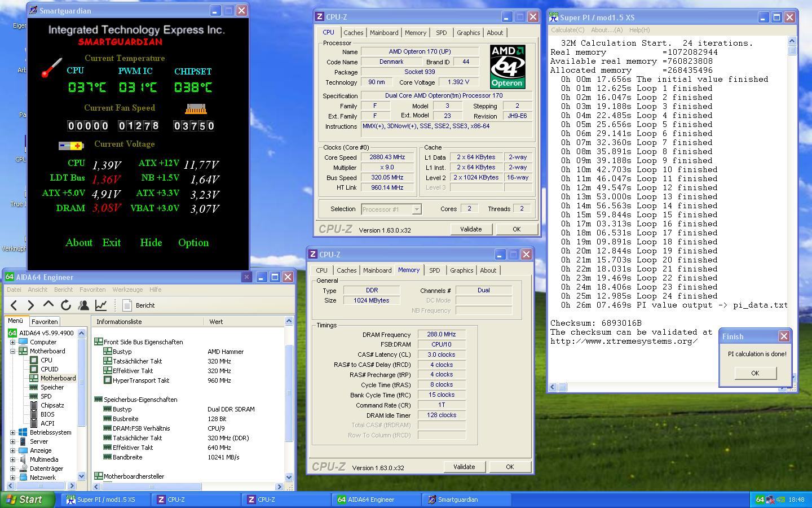The image size is (812, 508).
Task: Open the graph icon in AIDA64 toolbar
Action: pyautogui.click(x=101, y=305)
